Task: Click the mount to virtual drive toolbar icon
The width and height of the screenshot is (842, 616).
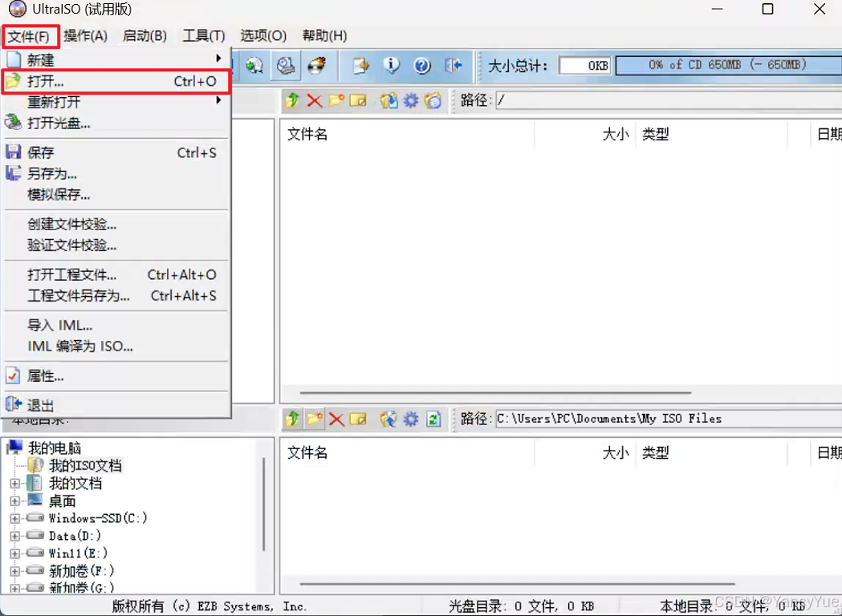Action: (x=254, y=66)
